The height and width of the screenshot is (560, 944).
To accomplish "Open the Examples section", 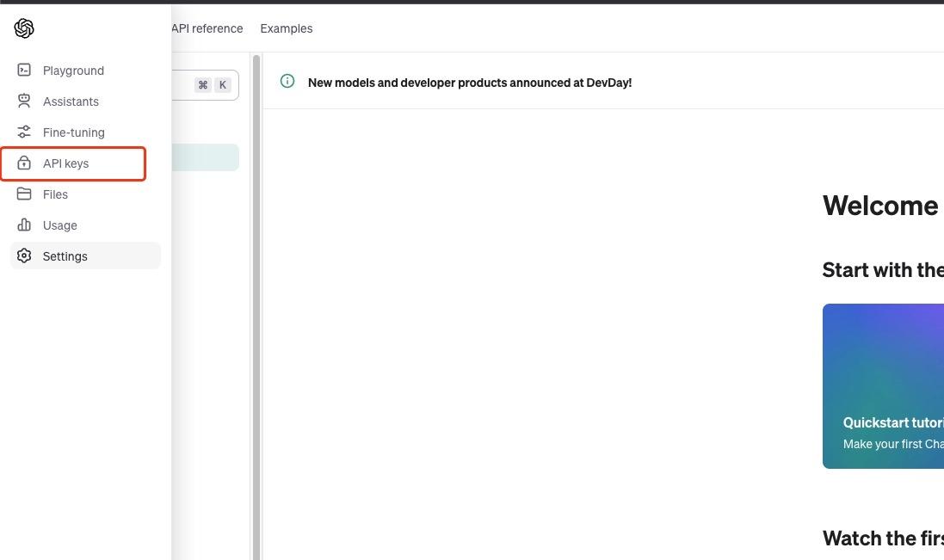I will click(x=286, y=28).
